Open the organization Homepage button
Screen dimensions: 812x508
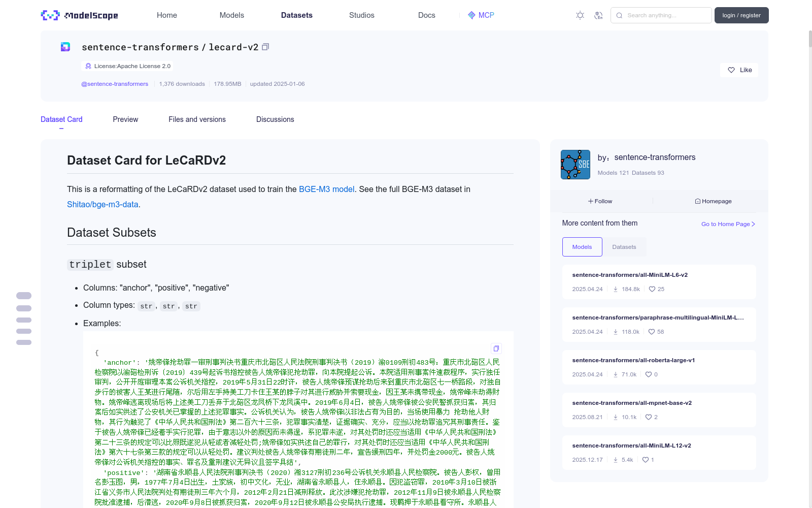click(x=713, y=201)
